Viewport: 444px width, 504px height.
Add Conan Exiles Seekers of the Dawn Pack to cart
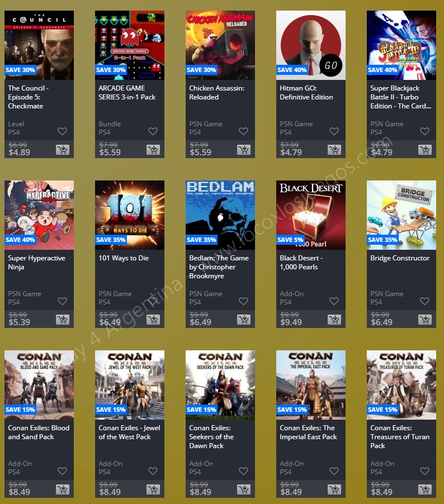pos(244,489)
